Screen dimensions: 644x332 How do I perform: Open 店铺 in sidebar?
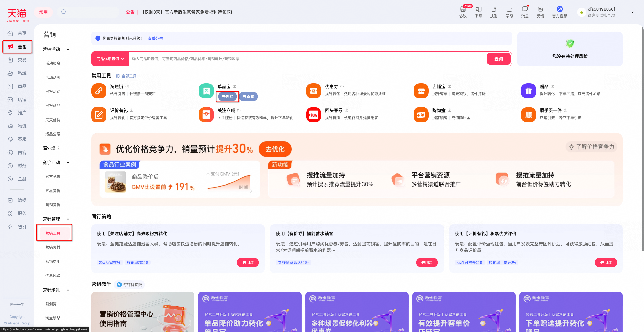tap(17, 100)
